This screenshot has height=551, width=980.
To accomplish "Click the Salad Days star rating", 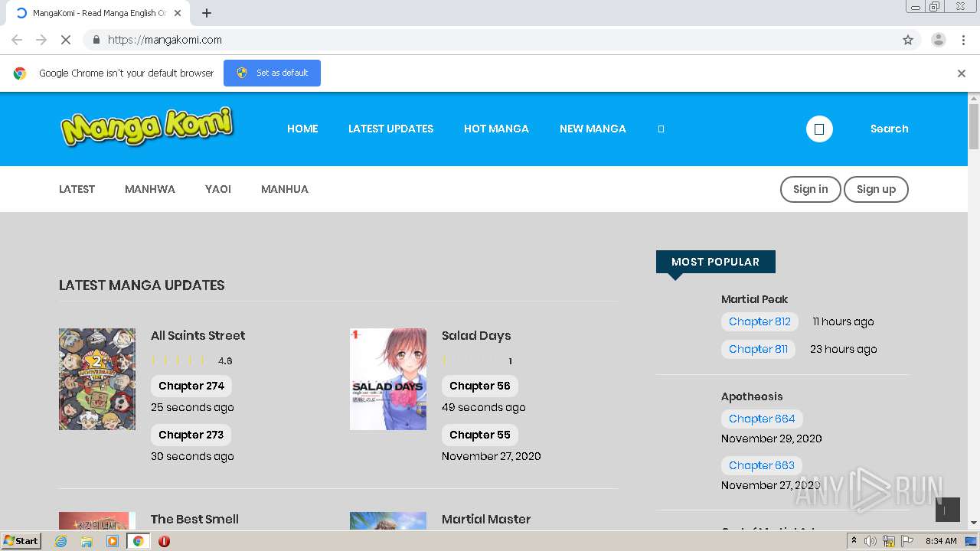I will [470, 360].
